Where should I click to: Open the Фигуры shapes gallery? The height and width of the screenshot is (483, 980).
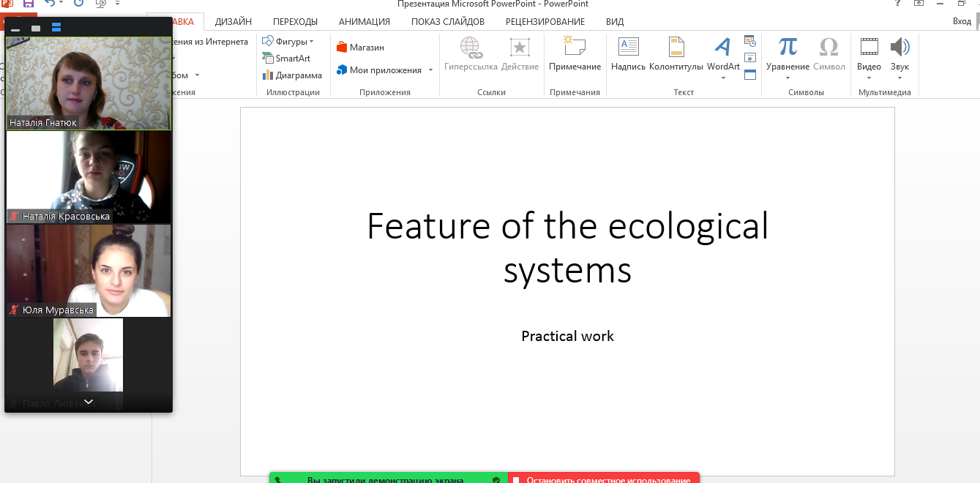[288, 42]
